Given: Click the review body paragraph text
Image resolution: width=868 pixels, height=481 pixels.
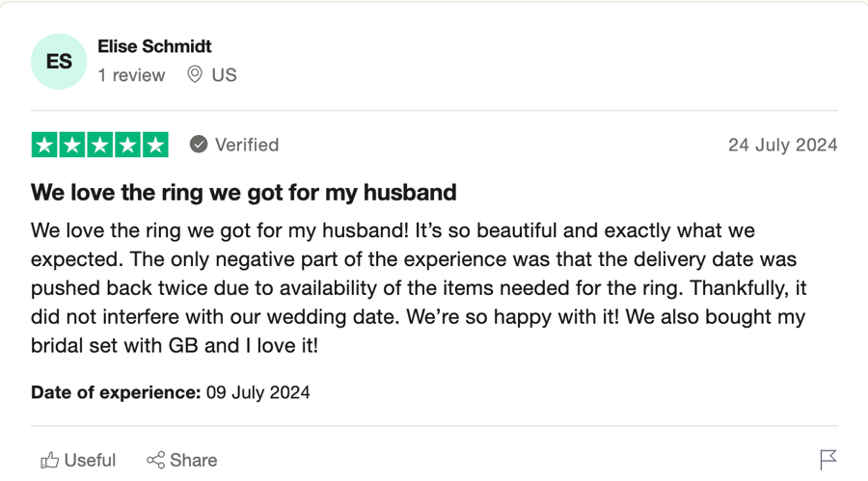Looking at the screenshot, I should pos(420,288).
